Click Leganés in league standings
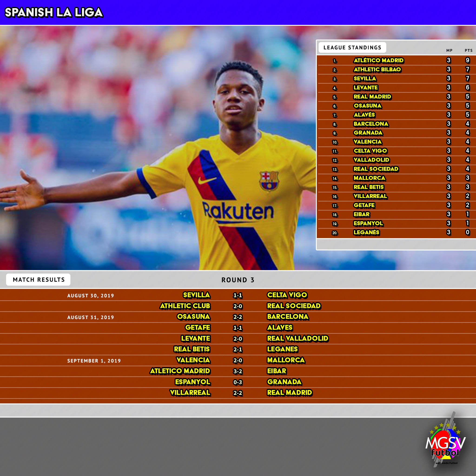Screen dimensions: 476x476 (x=367, y=232)
